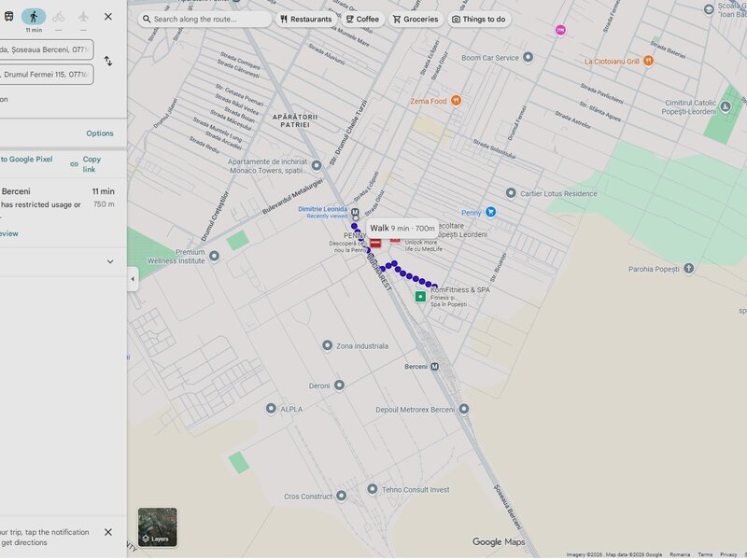Select Depoul Metrorex Berceni marker
The height and width of the screenshot is (560, 747).
coord(463,409)
